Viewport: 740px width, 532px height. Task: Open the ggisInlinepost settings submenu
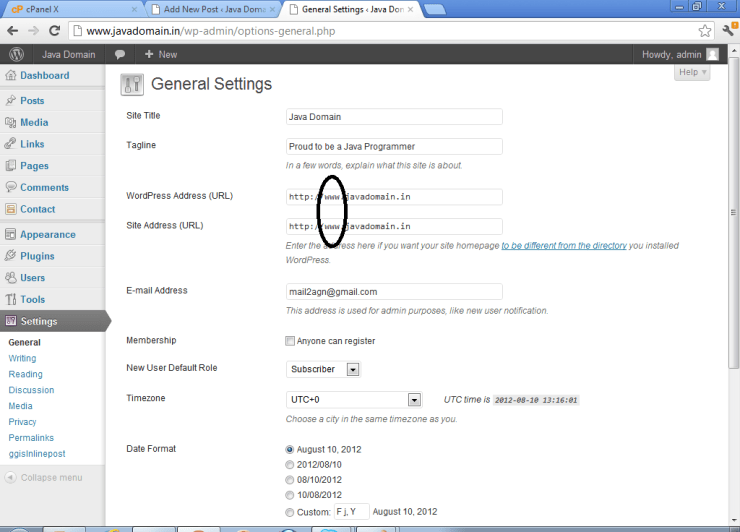click(37, 454)
